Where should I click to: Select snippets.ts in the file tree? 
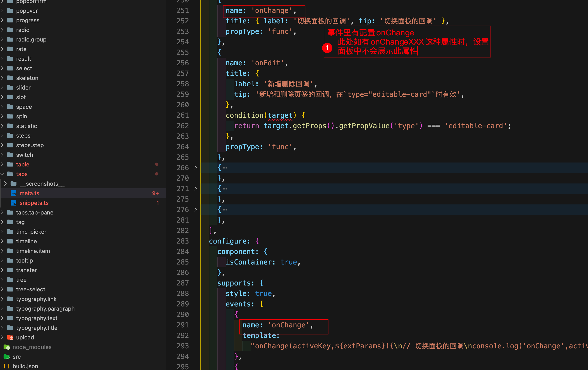coord(34,203)
